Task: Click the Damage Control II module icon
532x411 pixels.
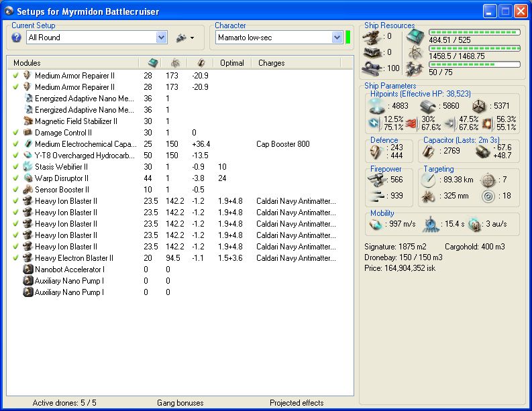Action: [x=28, y=133]
